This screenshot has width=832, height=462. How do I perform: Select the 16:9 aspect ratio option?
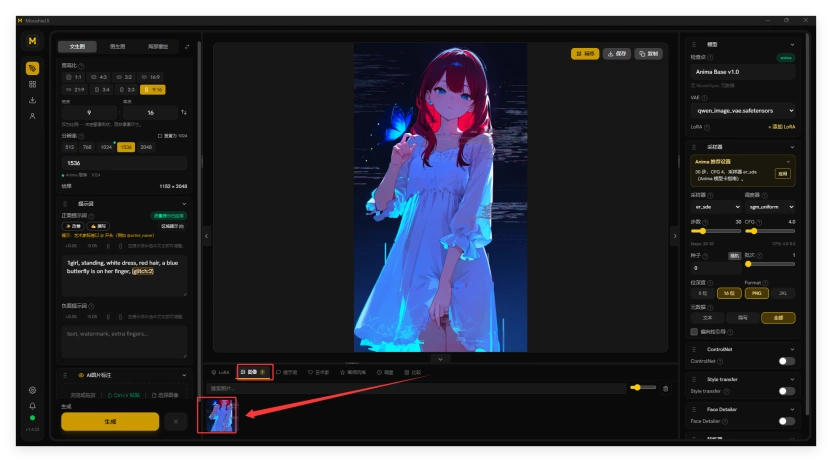151,77
